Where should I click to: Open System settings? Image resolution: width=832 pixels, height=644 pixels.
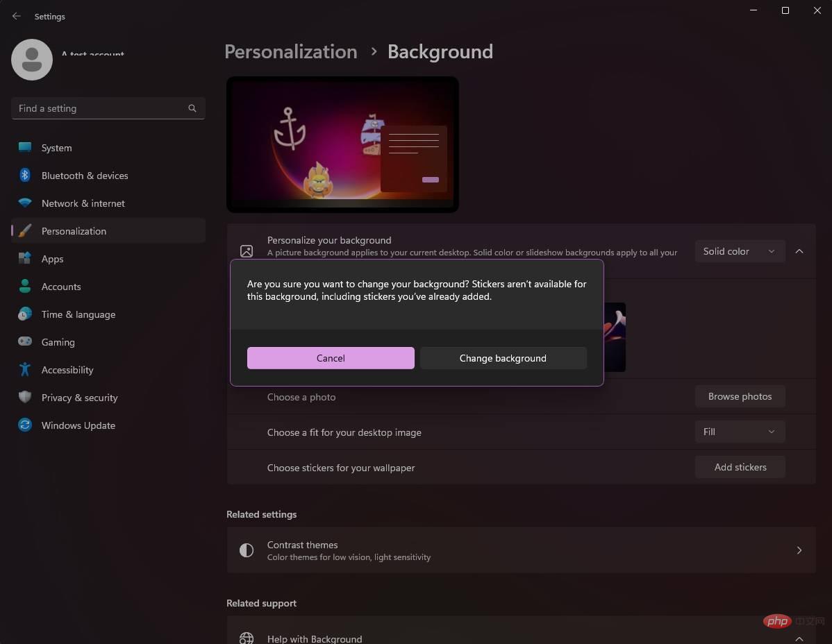click(x=108, y=148)
